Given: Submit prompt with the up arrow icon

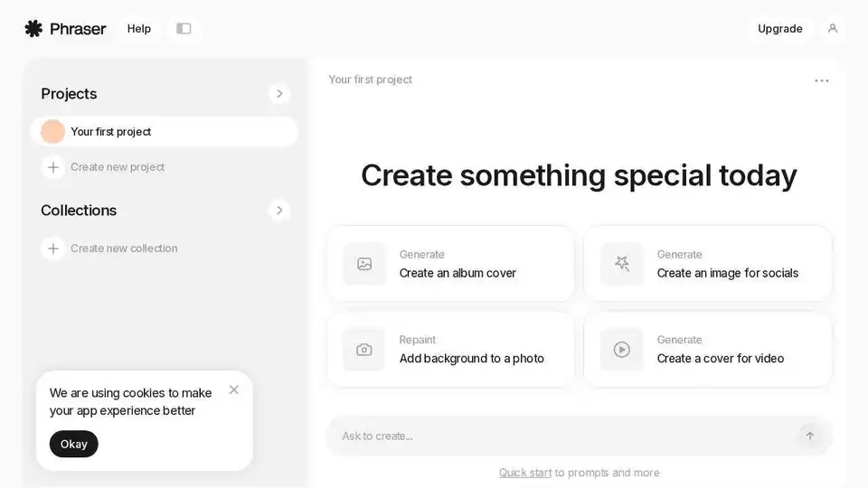Looking at the screenshot, I should (810, 436).
